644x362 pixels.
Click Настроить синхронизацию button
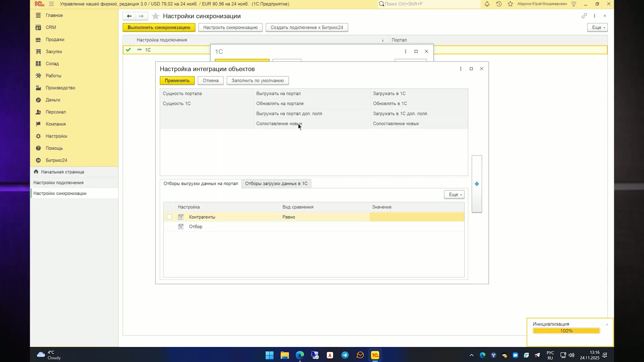[230, 27]
